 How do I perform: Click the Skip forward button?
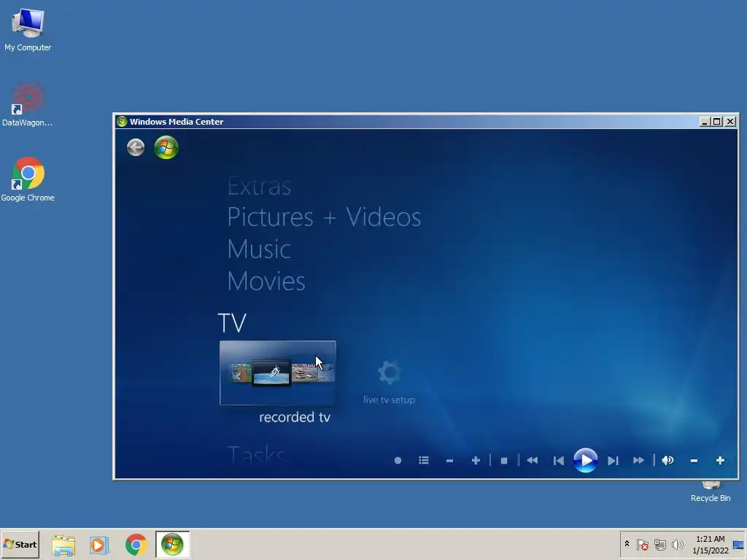point(613,461)
